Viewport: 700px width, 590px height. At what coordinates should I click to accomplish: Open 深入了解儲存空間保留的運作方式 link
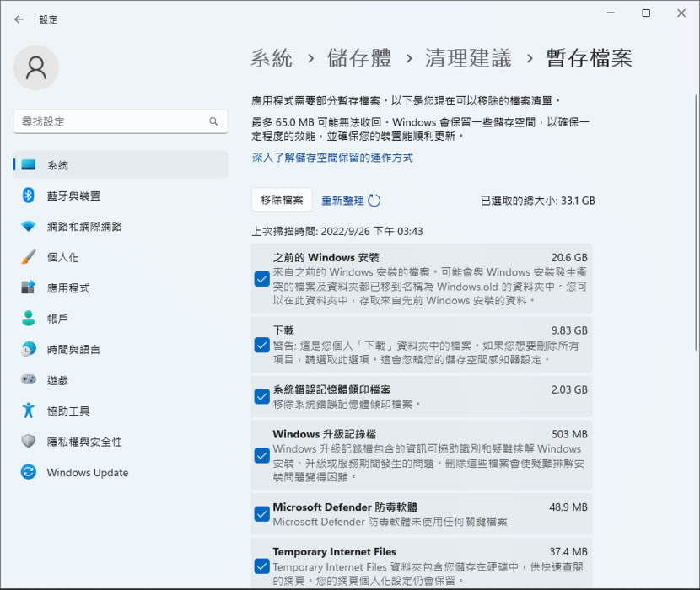(x=332, y=158)
